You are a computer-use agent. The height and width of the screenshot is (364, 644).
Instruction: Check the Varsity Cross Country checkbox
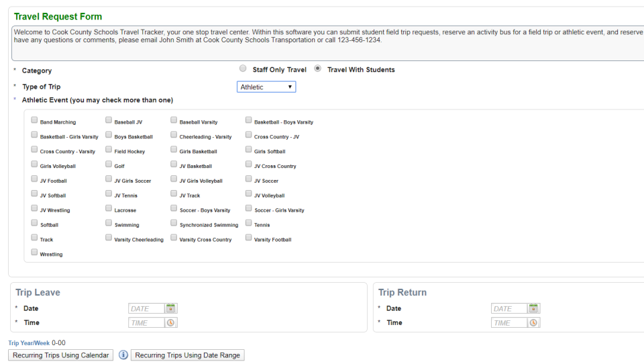(x=174, y=237)
